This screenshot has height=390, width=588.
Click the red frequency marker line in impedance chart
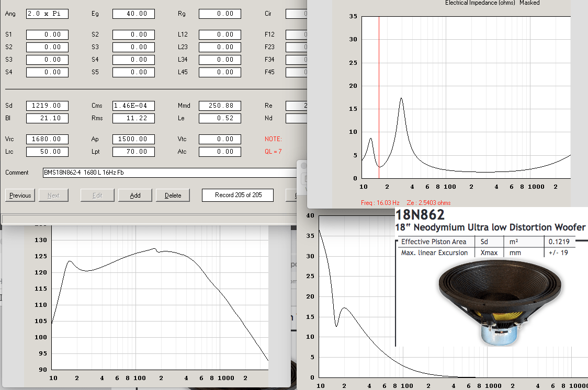pos(379,97)
